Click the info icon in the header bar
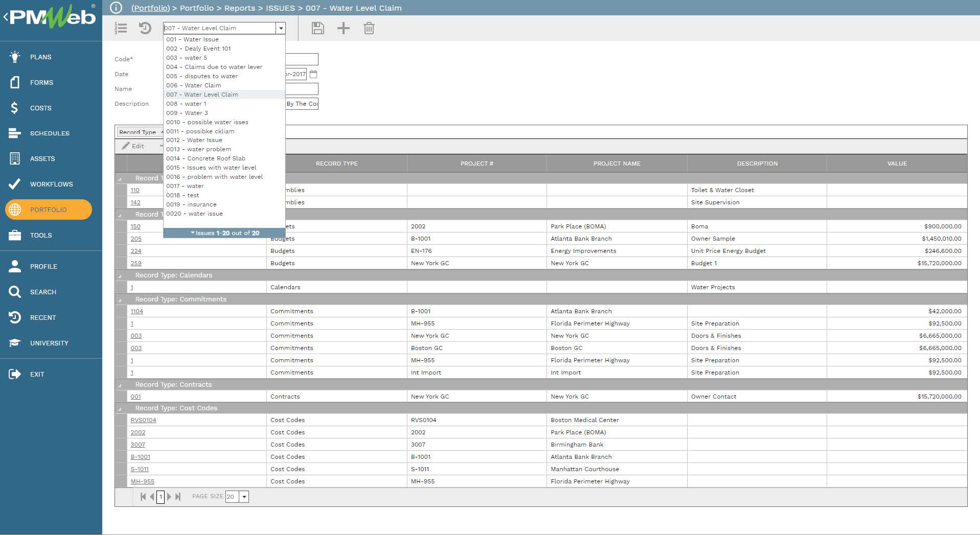 (116, 8)
